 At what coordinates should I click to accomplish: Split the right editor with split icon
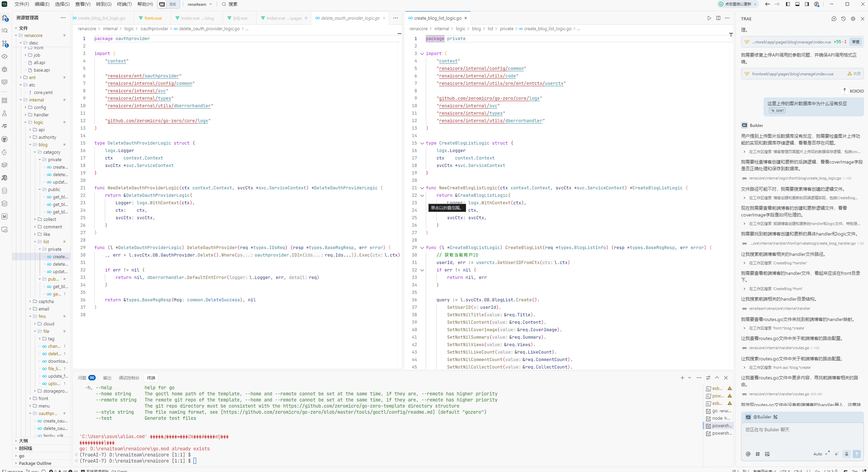point(718,18)
